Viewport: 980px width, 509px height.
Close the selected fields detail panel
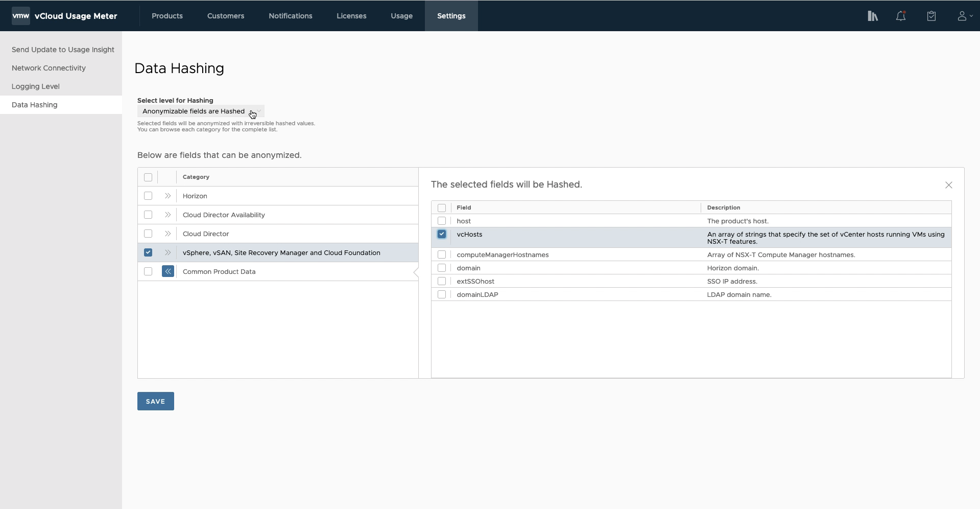point(948,185)
